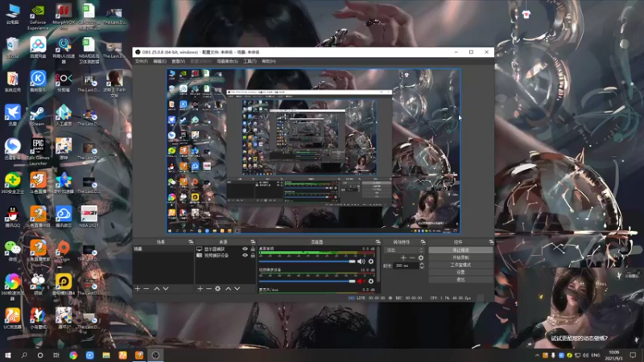Show hidden system tray icons chevron

click(x=537, y=355)
